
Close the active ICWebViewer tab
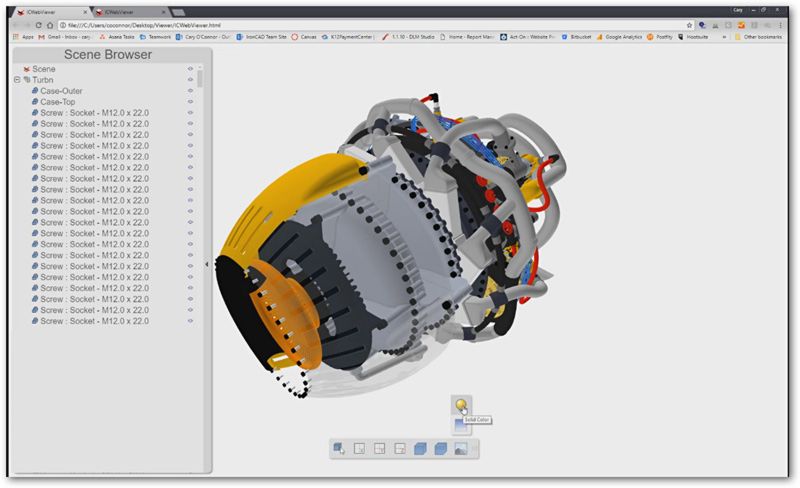click(x=85, y=12)
